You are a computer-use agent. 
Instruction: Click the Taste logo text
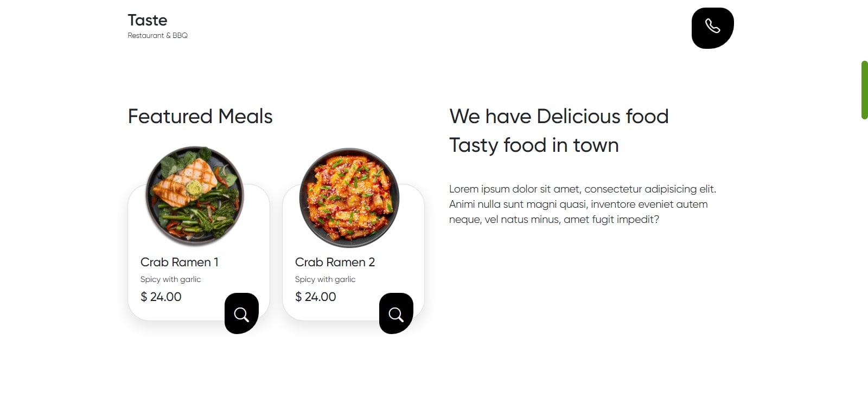(x=148, y=21)
